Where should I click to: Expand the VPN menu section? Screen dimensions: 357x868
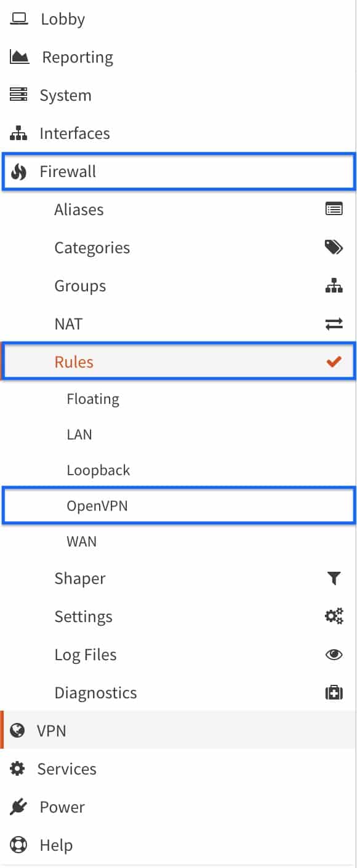pos(52,730)
